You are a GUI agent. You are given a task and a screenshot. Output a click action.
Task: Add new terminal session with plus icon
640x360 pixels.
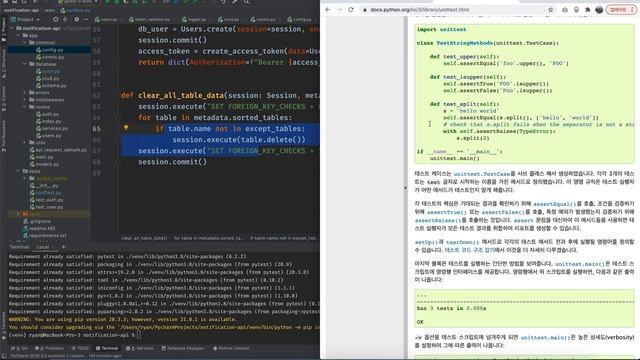(x=63, y=247)
